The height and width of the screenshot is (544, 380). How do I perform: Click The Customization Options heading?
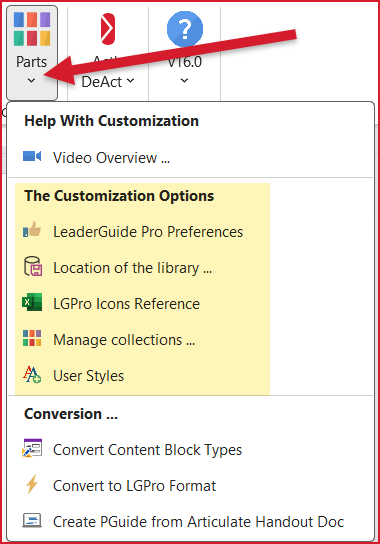[x=119, y=196]
